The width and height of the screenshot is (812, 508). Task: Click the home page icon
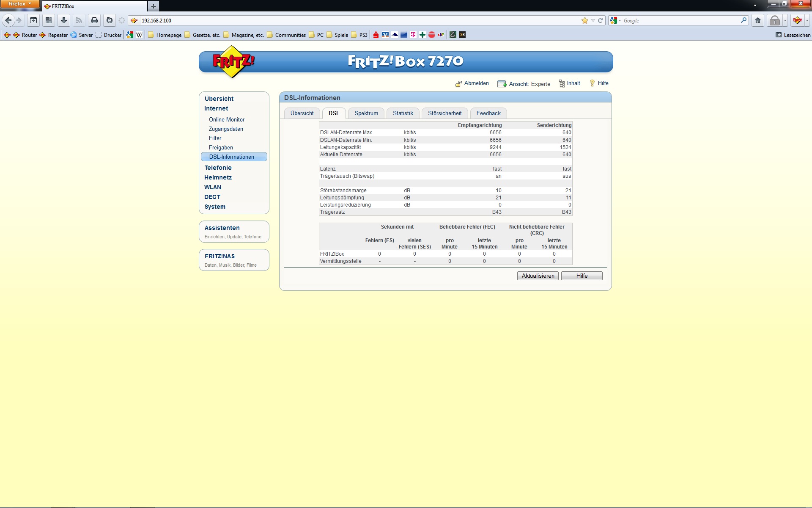click(x=758, y=20)
